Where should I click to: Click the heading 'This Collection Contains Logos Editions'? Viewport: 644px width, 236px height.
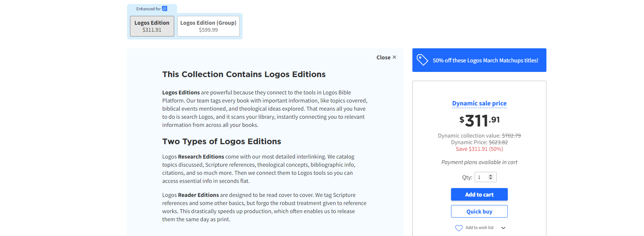(244, 74)
